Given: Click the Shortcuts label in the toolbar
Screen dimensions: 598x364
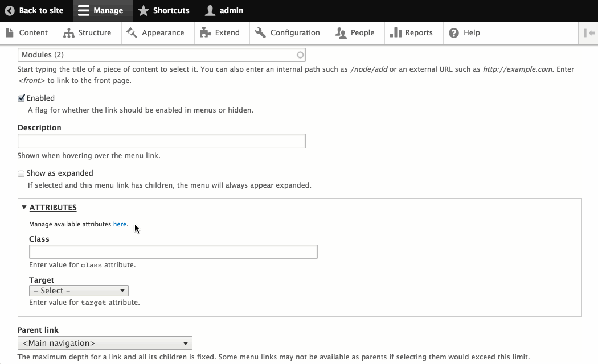Looking at the screenshot, I should (x=171, y=11).
